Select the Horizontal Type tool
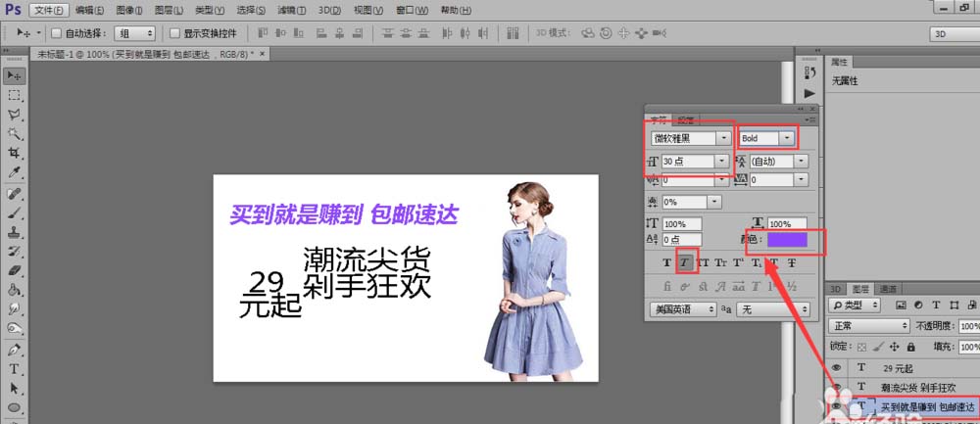 coord(14,369)
